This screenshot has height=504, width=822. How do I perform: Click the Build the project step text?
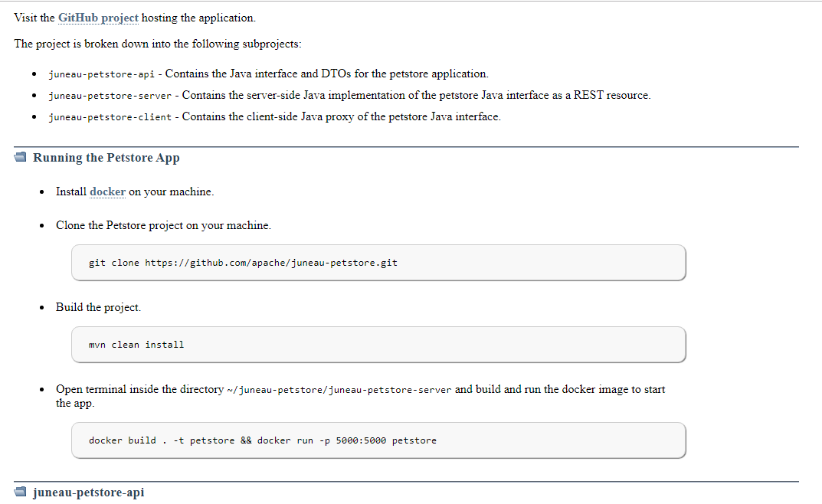(x=99, y=308)
